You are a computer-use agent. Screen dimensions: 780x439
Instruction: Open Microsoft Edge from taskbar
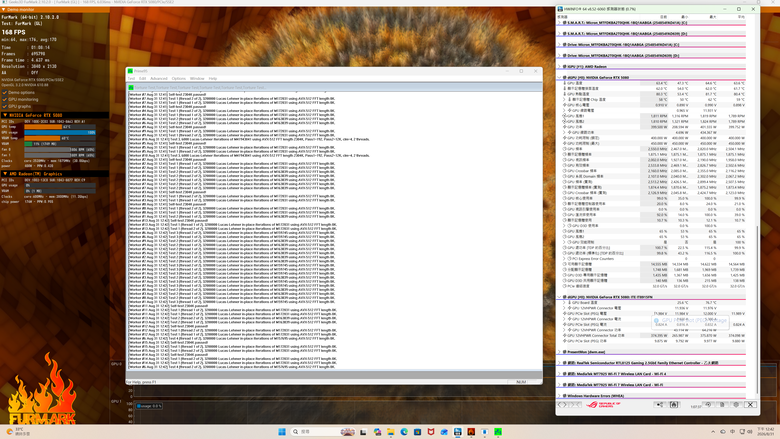pos(404,432)
